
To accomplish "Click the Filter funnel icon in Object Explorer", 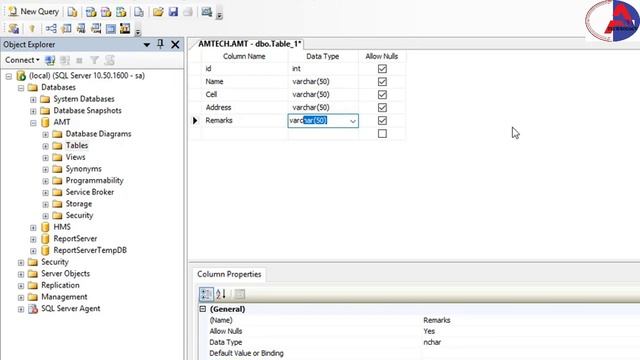I will 95,60.
